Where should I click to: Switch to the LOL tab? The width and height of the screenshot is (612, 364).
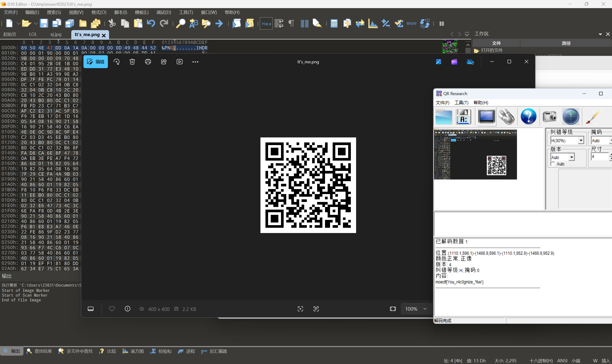point(33,34)
